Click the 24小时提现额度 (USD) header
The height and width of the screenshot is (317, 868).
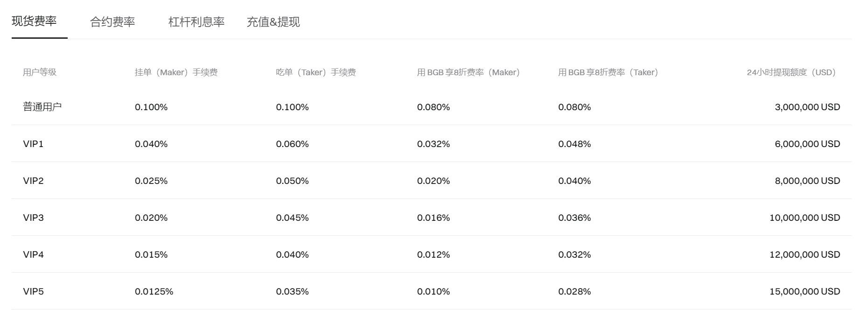[x=792, y=72]
